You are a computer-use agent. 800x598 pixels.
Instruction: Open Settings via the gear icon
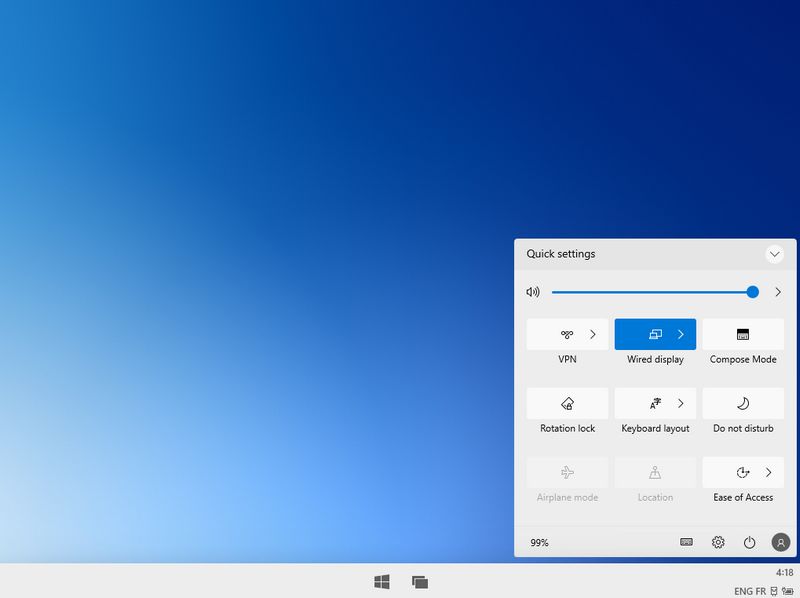click(x=717, y=542)
